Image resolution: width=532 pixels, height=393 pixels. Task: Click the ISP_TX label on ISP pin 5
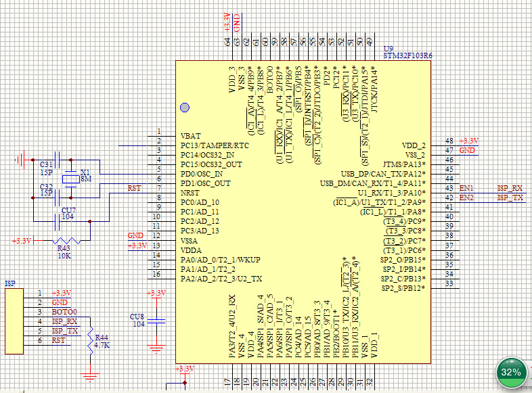(x=64, y=331)
